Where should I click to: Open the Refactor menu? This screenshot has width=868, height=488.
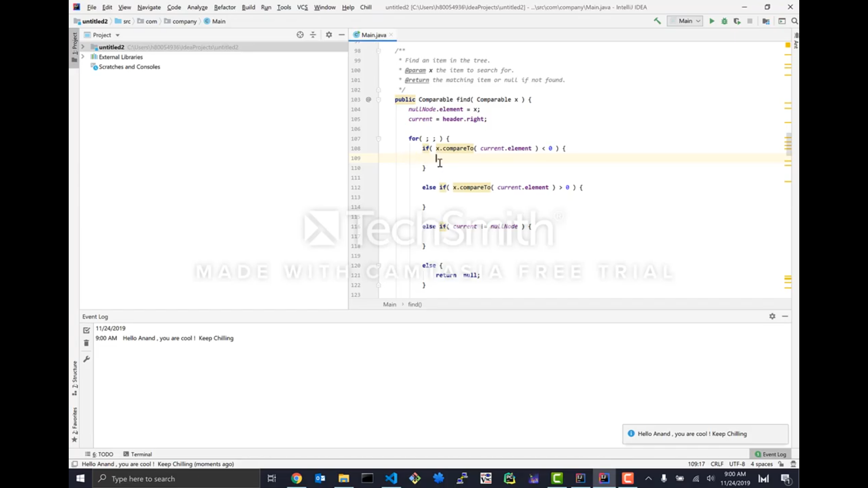225,7
